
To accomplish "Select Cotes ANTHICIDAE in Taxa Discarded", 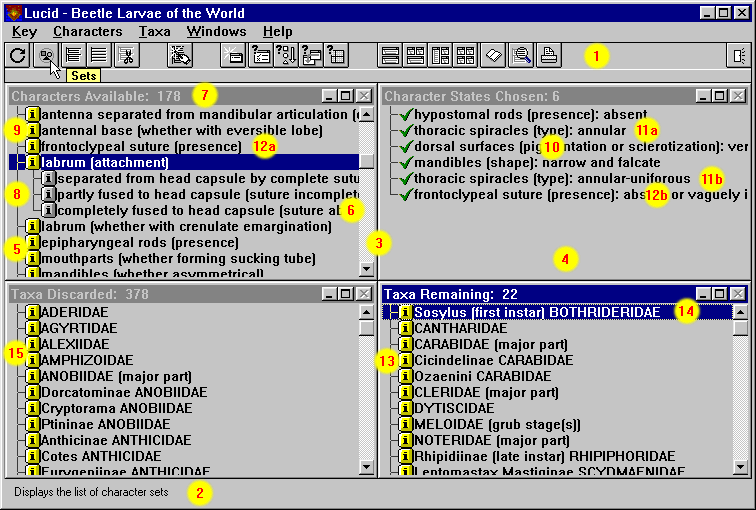I will point(101,456).
